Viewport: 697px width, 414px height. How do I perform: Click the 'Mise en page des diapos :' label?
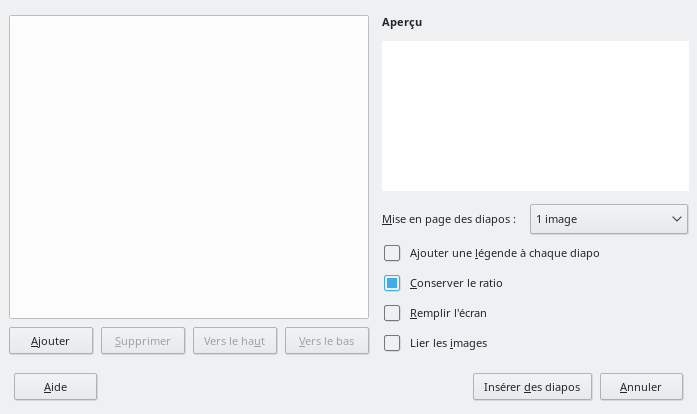click(x=448, y=219)
